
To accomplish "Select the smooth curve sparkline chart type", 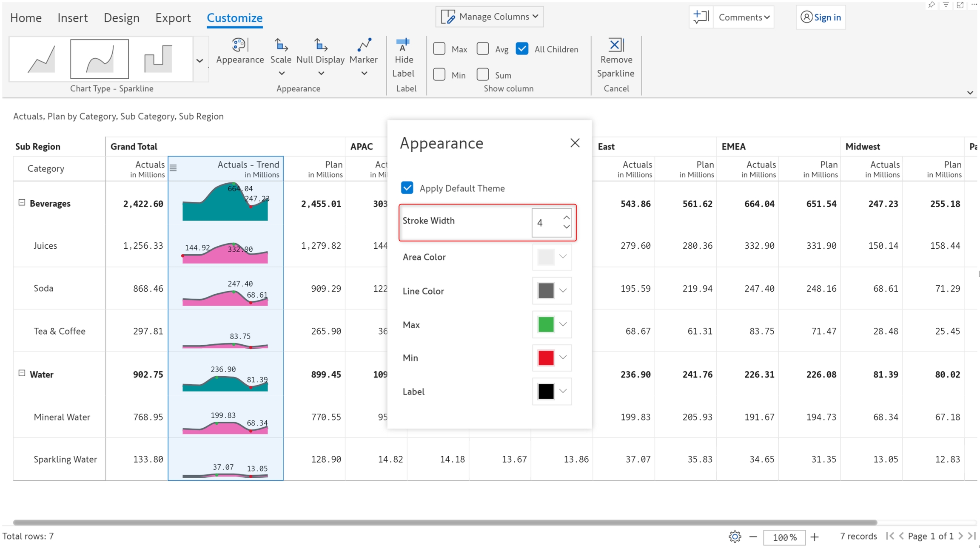I will click(99, 59).
